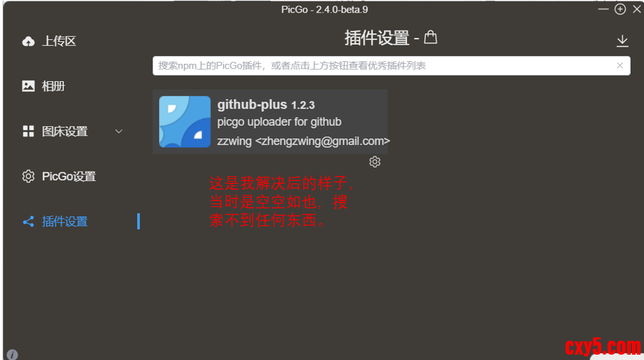Image resolution: width=644 pixels, height=360 pixels.
Task: Click the github-plus plugin logo thumbnail
Action: pos(185,122)
